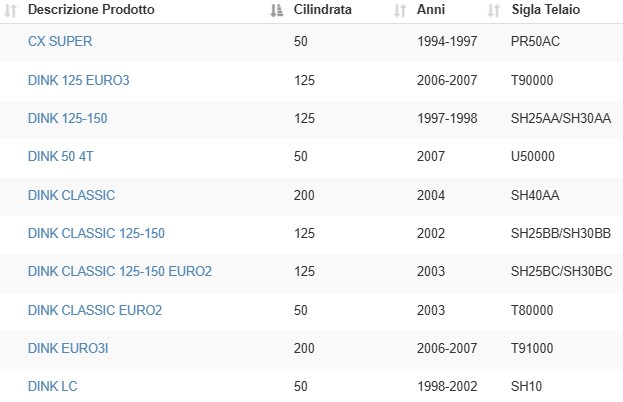The image size is (623, 402).
Task: Click the Cilindrata column header
Action: [323, 9]
